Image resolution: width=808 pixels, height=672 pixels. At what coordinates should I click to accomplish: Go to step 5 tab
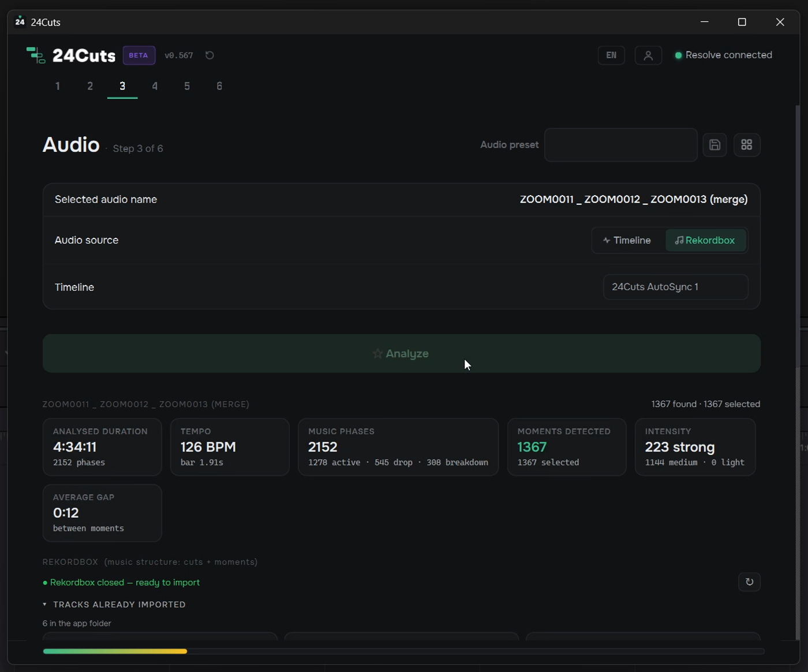pyautogui.click(x=187, y=86)
